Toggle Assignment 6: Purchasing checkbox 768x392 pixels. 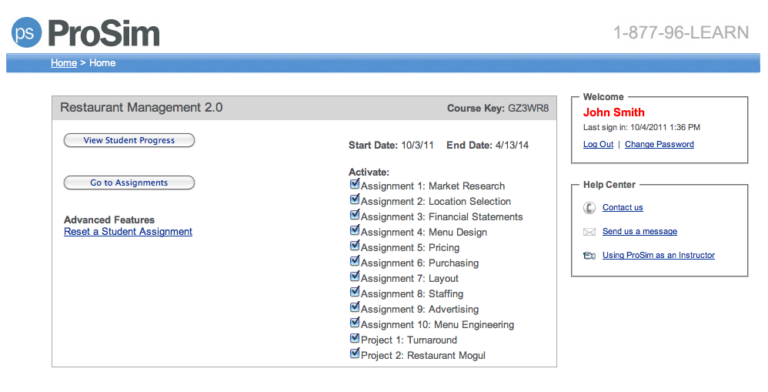click(355, 261)
